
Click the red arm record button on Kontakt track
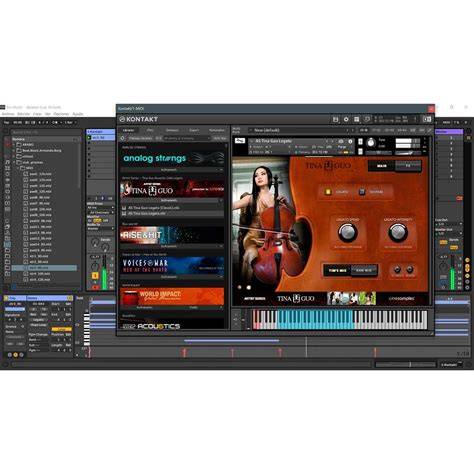coord(95,287)
